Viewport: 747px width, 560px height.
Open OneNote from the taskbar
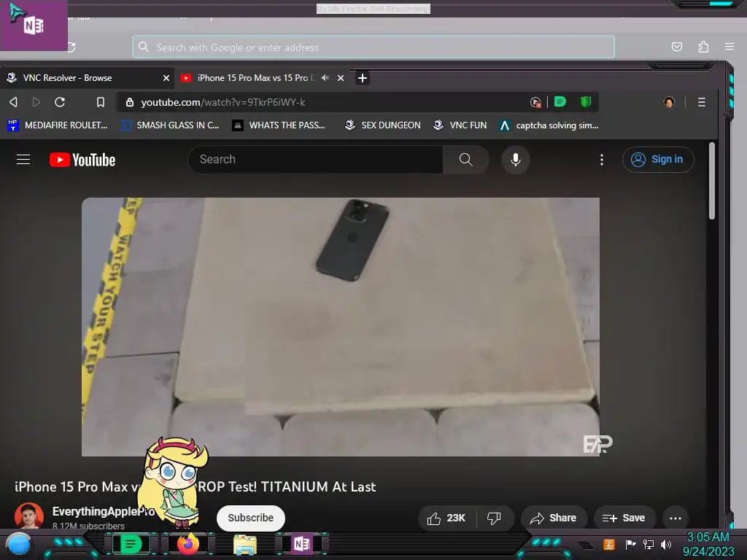[x=302, y=544]
